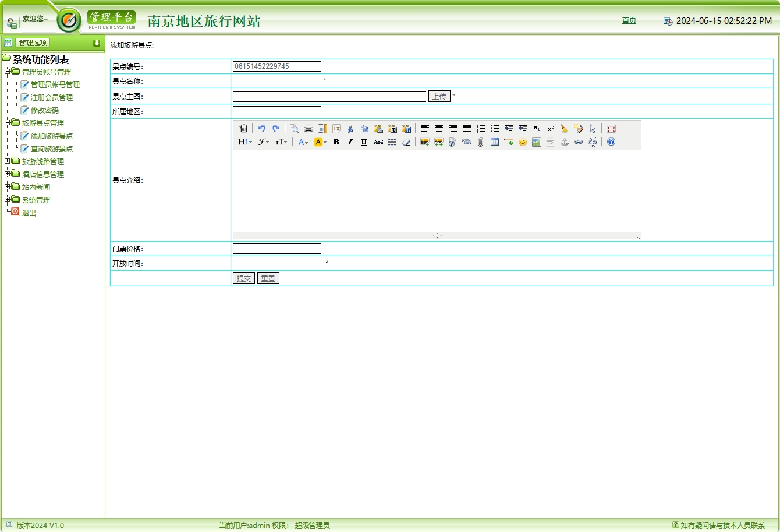This screenshot has height=532, width=780.
Task: Click the print icon in editor
Action: click(x=309, y=129)
